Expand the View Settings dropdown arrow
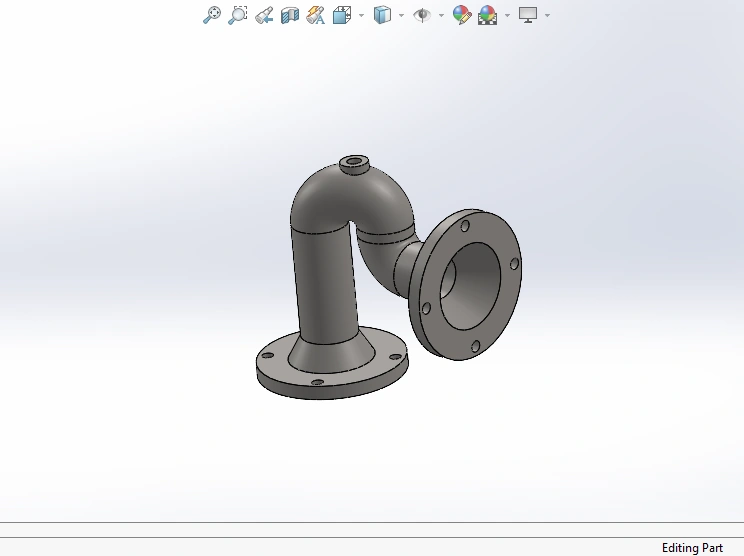Image resolution: width=744 pixels, height=556 pixels. 548,15
